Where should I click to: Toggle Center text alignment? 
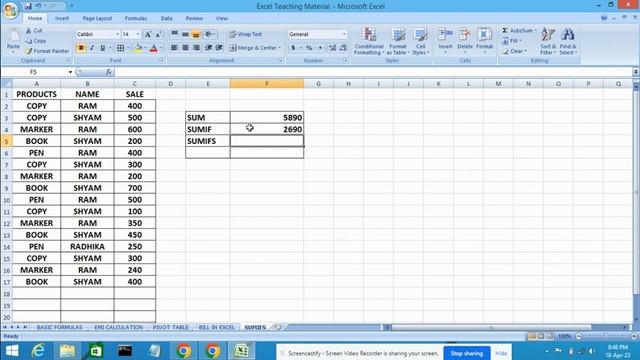[185, 48]
